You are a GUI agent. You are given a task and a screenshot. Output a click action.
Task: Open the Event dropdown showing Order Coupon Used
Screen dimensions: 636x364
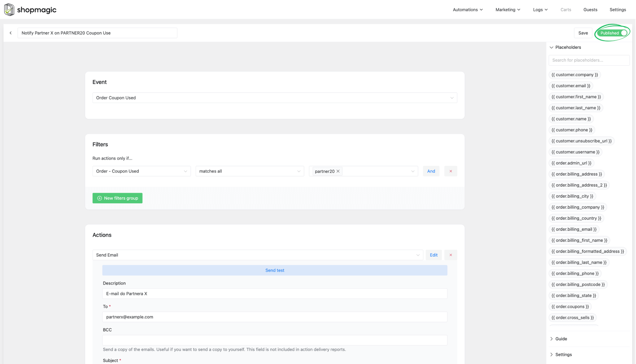(x=274, y=98)
